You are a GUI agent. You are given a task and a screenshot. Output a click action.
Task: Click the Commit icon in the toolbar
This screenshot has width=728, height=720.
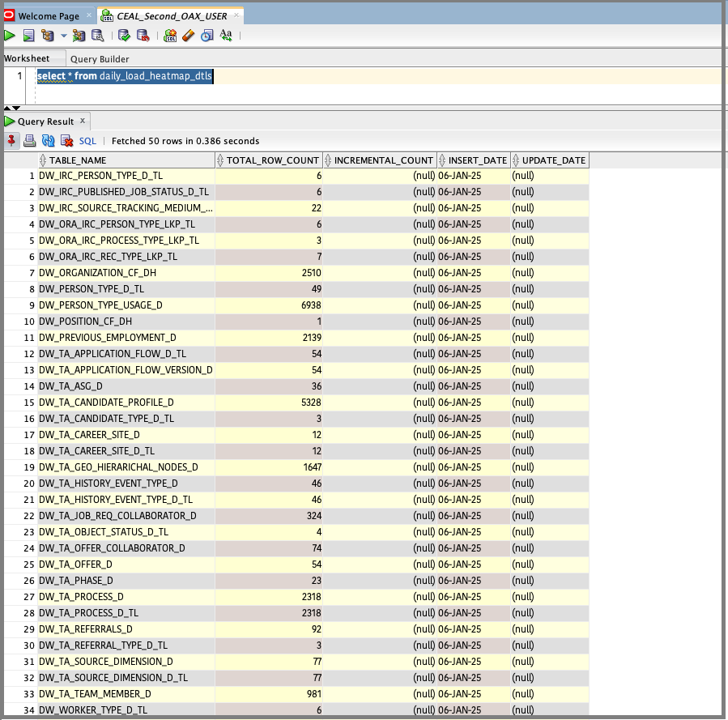124,36
